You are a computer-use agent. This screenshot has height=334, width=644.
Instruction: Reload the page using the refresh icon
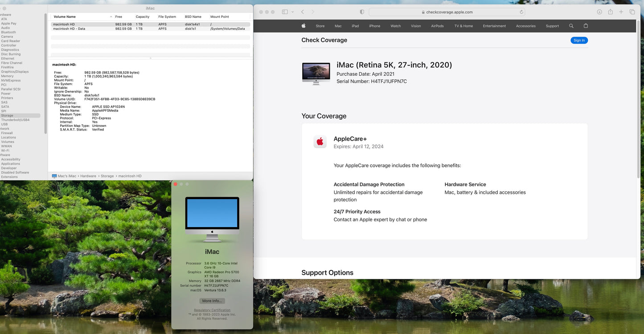coord(521,12)
